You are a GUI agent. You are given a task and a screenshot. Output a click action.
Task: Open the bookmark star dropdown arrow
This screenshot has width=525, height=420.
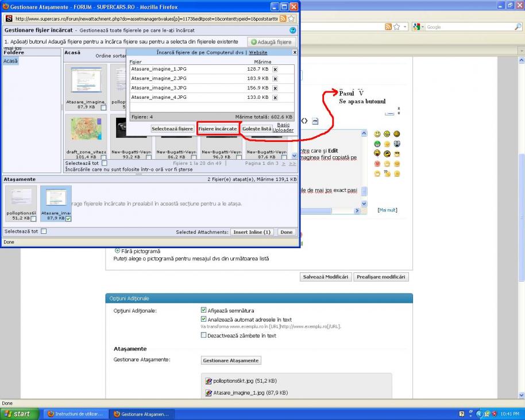[404, 27]
